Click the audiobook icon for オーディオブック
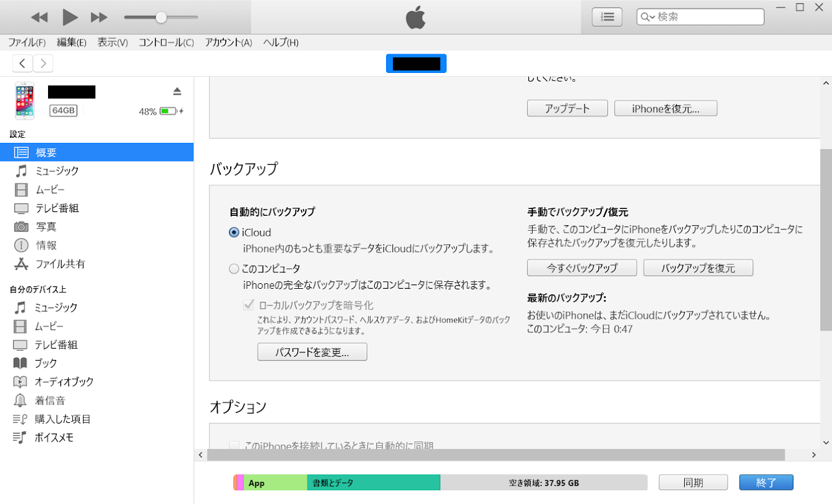The width and height of the screenshot is (832, 504). 21,382
